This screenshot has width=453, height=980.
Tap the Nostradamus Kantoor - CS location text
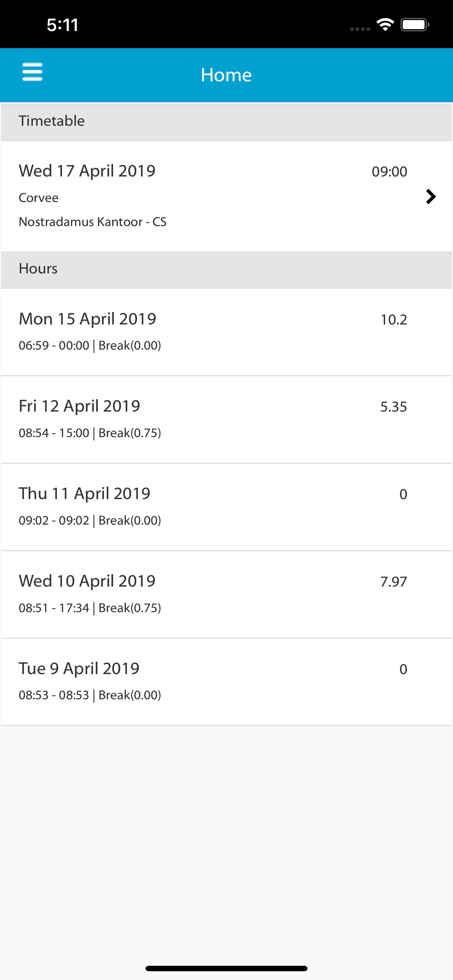coord(93,222)
